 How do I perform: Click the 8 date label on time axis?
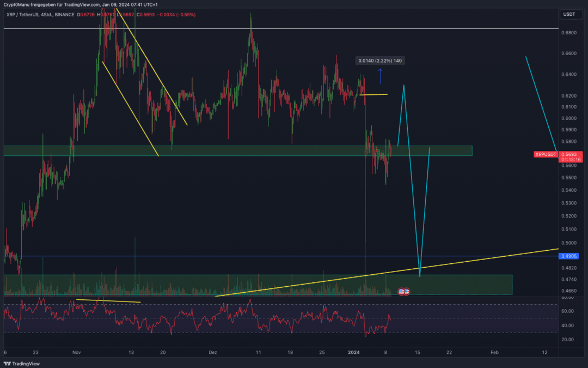point(385,352)
